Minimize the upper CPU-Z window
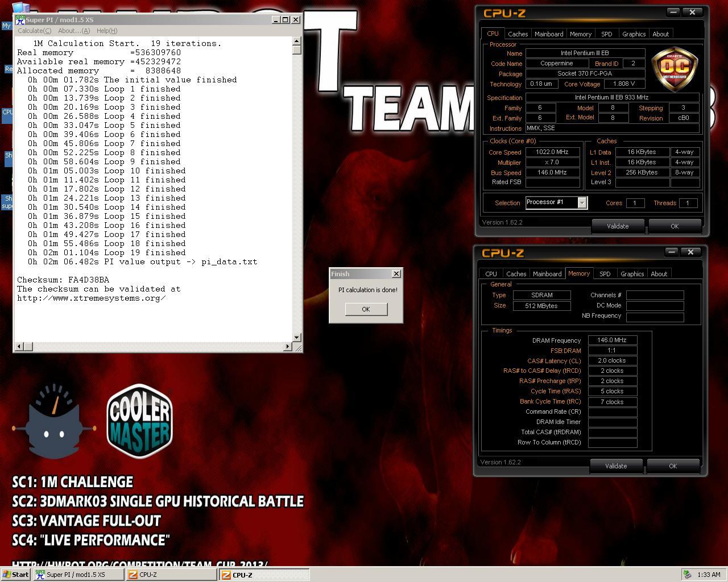 click(673, 12)
